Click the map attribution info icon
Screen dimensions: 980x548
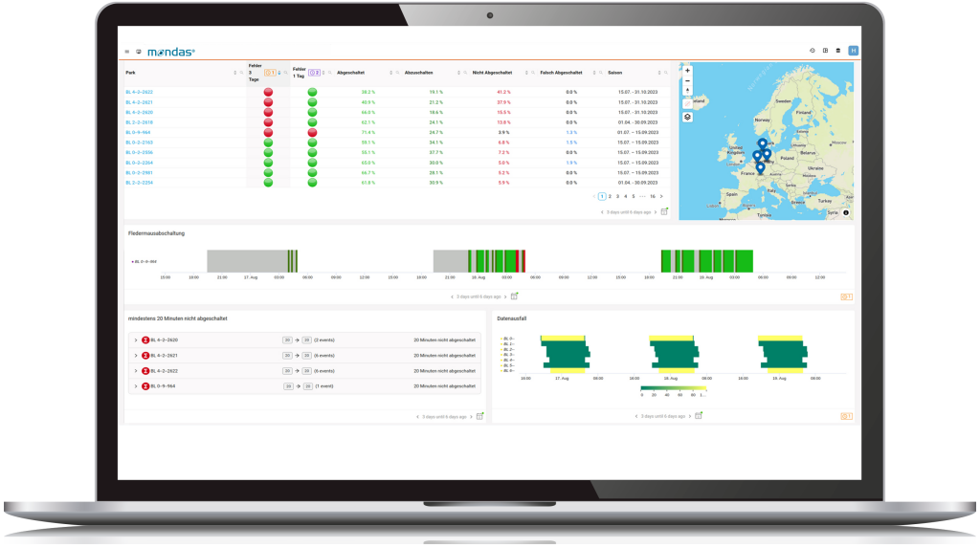click(x=846, y=213)
